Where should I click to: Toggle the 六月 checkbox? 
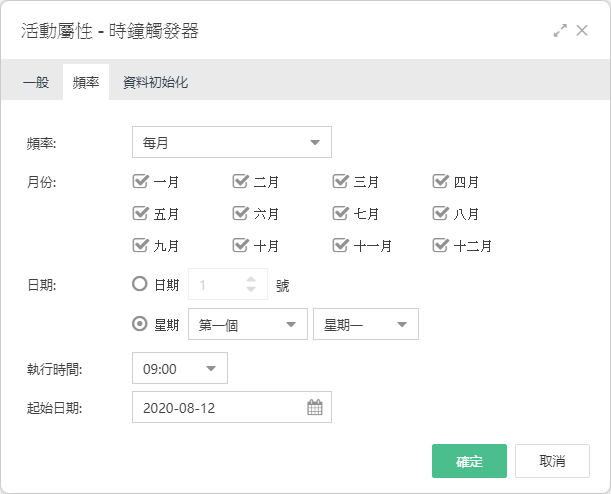coord(240,213)
